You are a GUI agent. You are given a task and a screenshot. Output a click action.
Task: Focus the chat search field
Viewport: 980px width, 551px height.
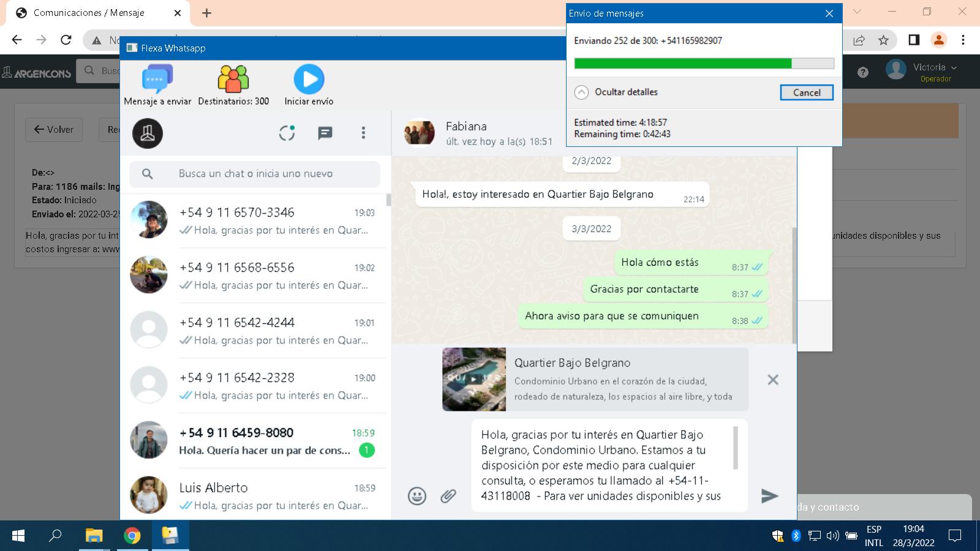[255, 174]
